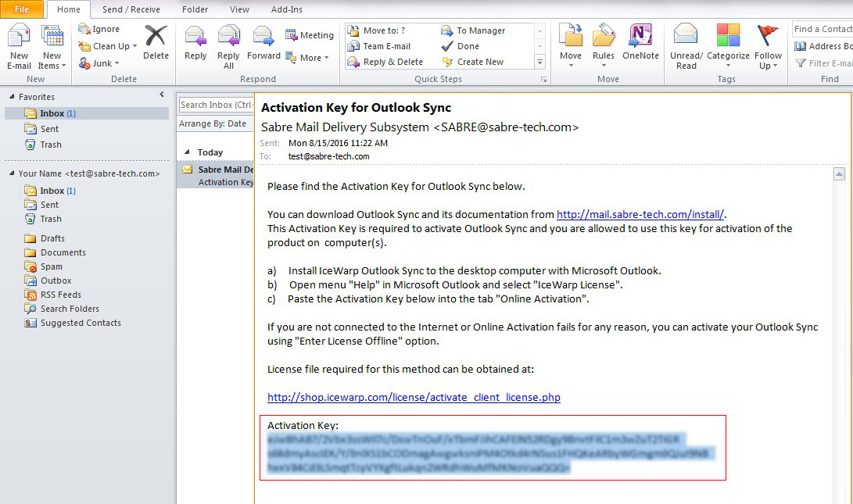This screenshot has width=853, height=504.
Task: Change Arrange By: Date sorting
Action: (213, 123)
